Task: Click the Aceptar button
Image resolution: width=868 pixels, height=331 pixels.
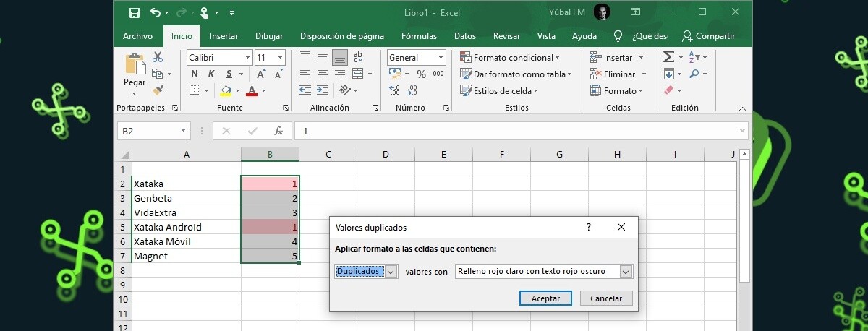Action: (545, 298)
